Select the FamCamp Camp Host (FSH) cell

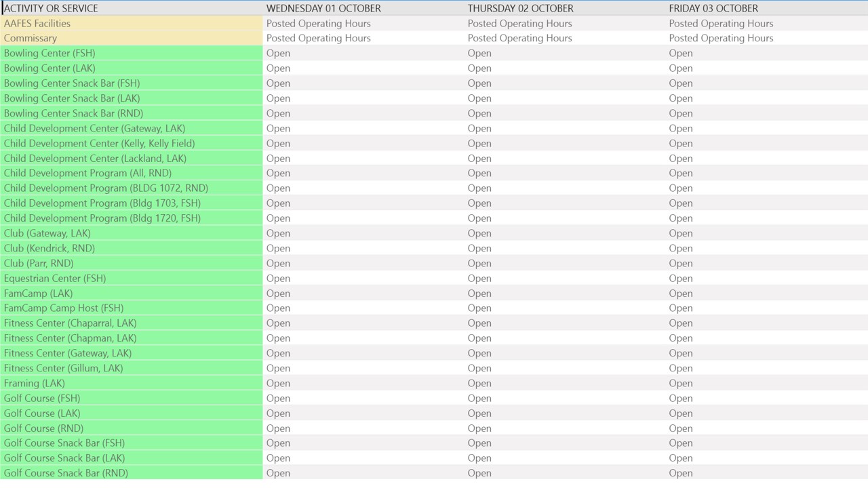(64, 308)
